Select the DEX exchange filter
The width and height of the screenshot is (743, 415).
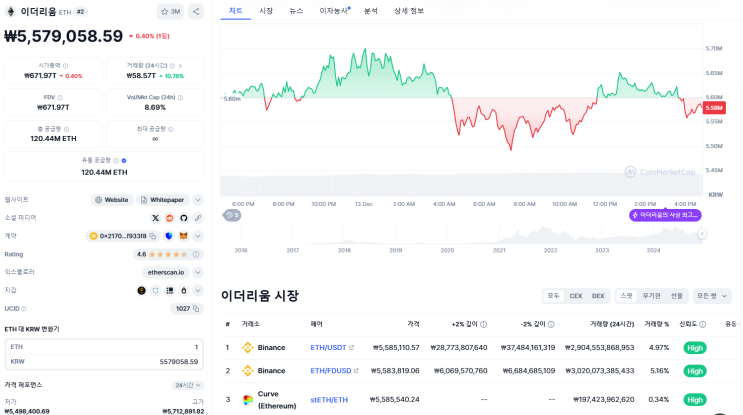coord(598,296)
